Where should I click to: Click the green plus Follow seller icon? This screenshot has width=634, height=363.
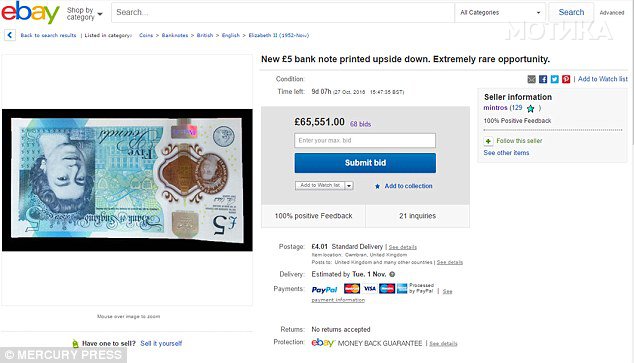(x=488, y=141)
